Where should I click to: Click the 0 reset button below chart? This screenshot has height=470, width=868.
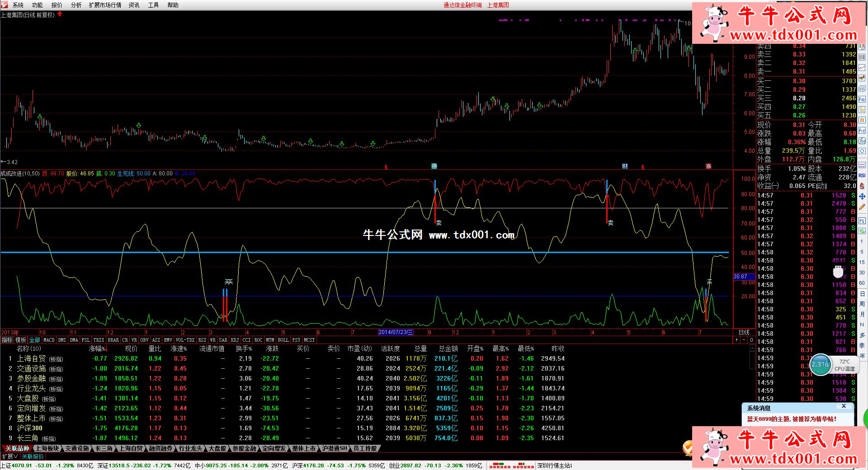tap(751, 340)
